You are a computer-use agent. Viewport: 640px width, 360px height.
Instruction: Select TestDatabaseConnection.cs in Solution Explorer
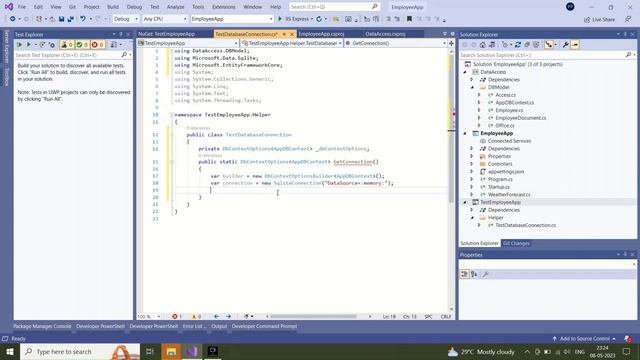(525, 225)
